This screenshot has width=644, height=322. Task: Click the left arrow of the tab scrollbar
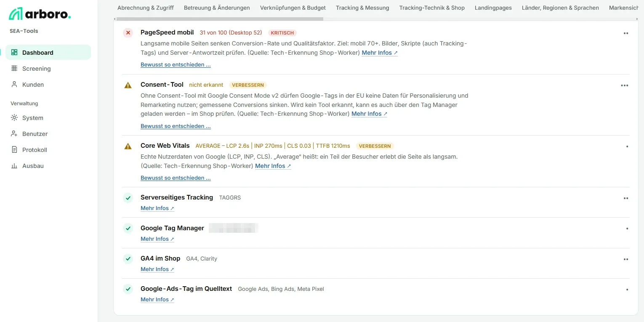click(x=115, y=19)
